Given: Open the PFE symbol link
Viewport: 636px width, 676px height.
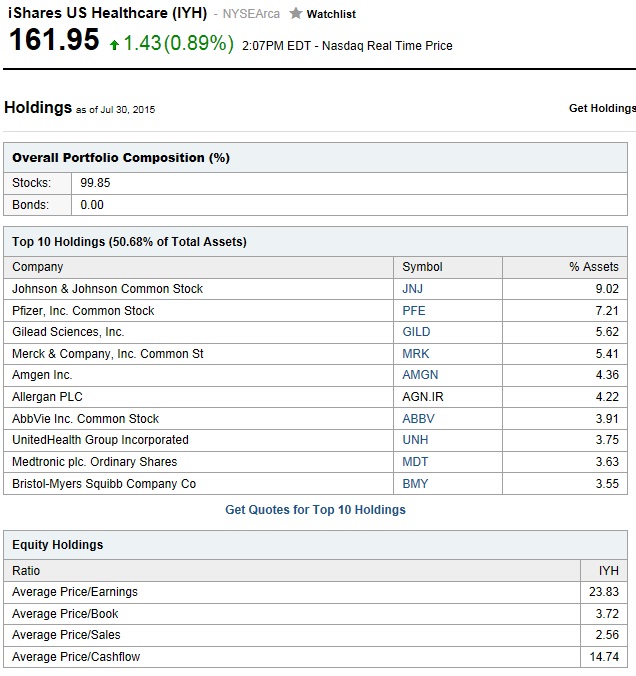Looking at the screenshot, I should pos(414,310).
